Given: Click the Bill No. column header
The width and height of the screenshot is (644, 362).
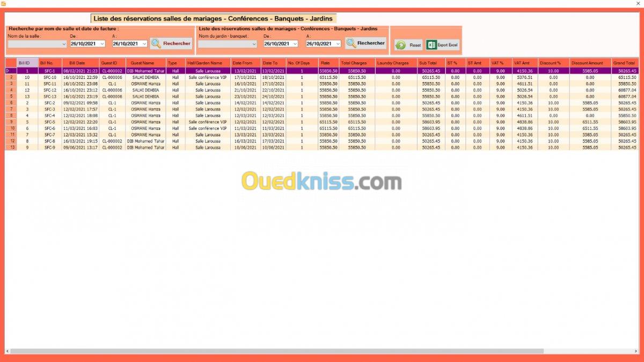Looking at the screenshot, I should (50, 63).
